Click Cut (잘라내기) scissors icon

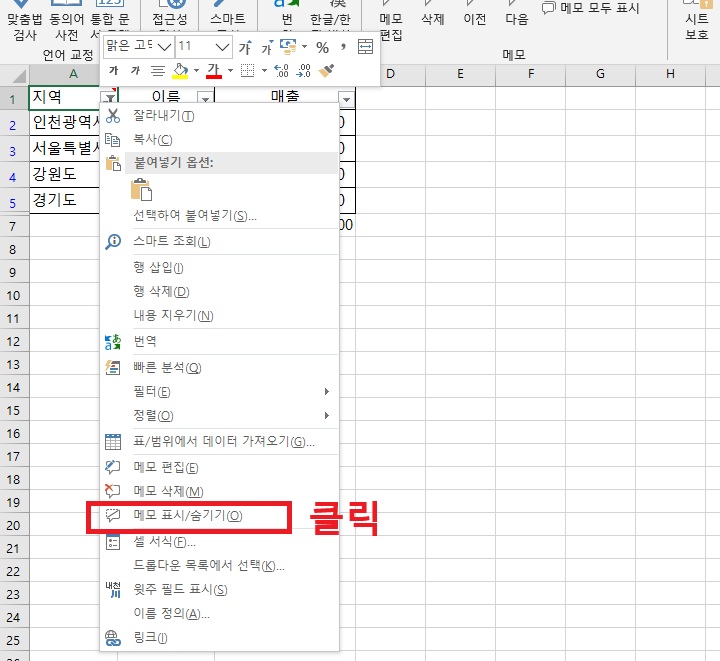(113, 116)
